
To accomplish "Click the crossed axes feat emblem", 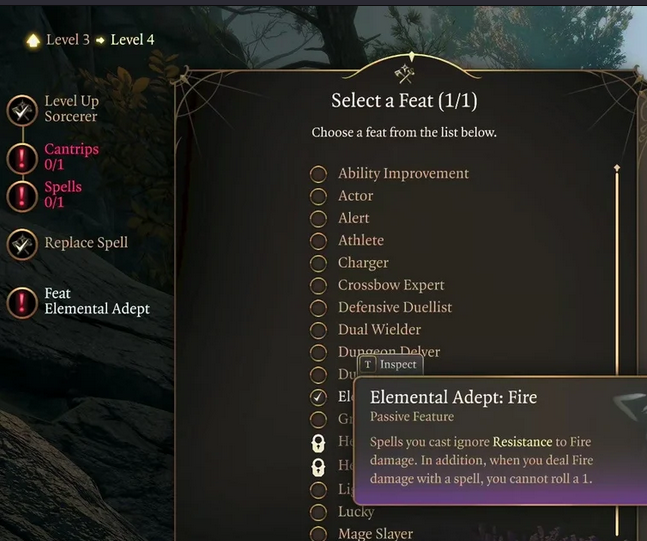I will pyautogui.click(x=404, y=72).
